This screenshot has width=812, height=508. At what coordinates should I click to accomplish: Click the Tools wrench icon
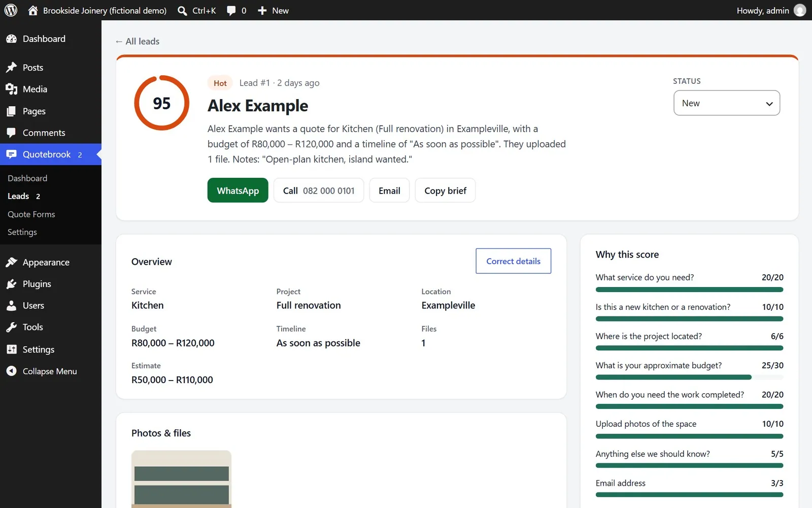click(x=11, y=327)
